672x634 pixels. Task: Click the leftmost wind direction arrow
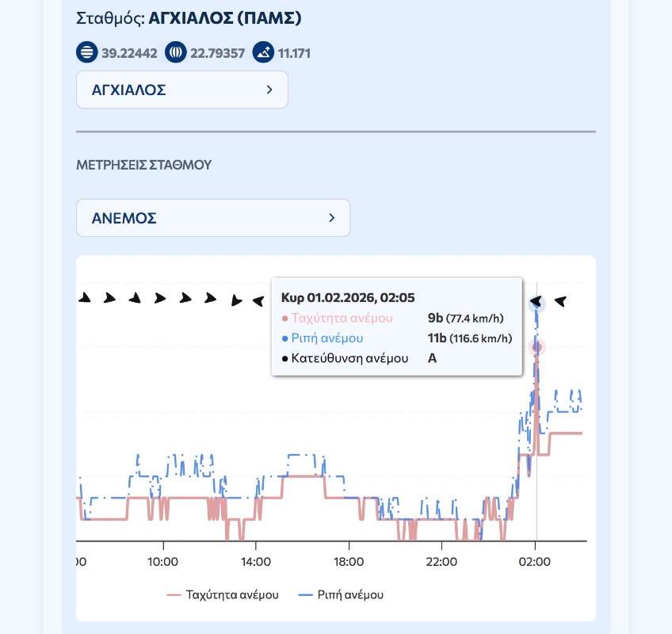(x=84, y=298)
